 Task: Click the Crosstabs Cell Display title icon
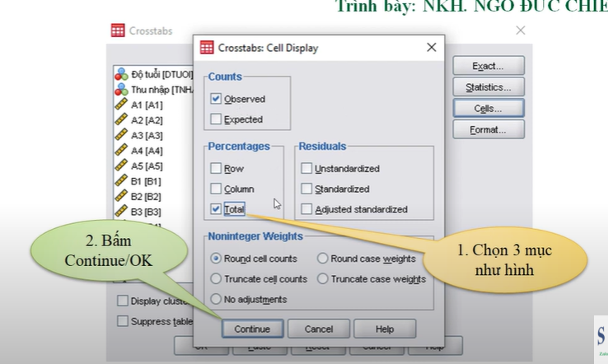205,48
